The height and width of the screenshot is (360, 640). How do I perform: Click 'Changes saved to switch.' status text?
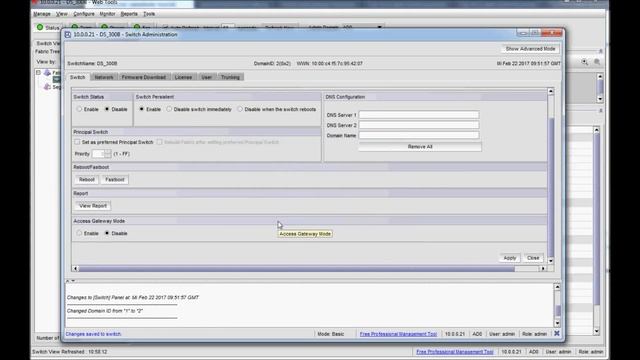pos(93,334)
